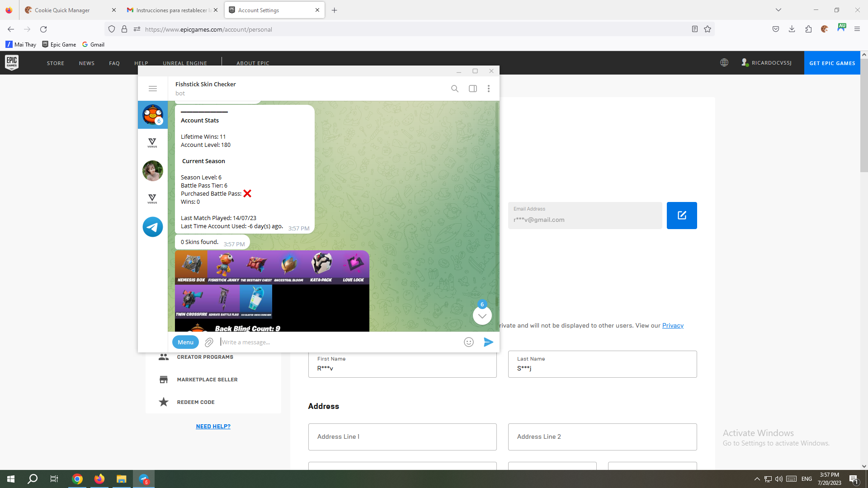The image size is (868, 488).
Task: Open ABOUT EPIC header link
Action: point(253,63)
